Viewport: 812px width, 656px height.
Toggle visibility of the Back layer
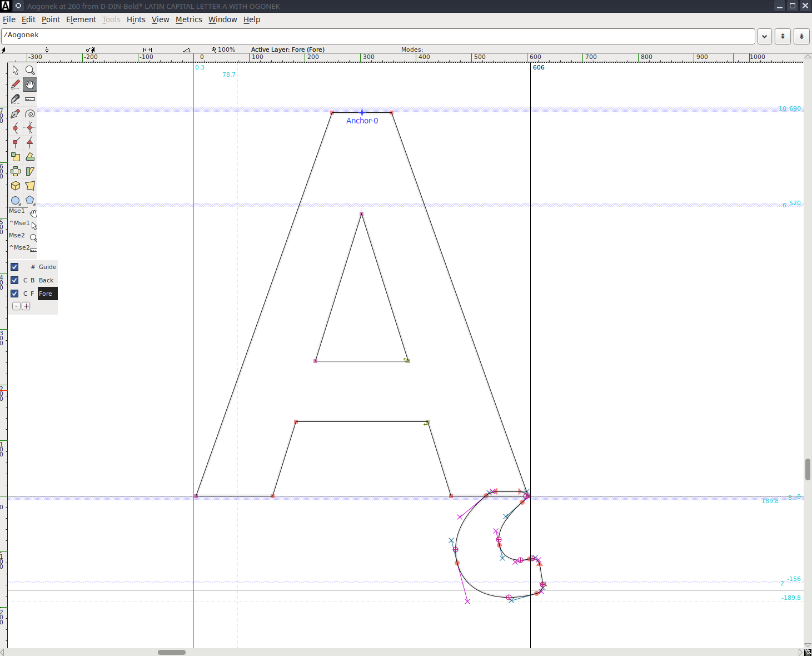click(x=14, y=280)
